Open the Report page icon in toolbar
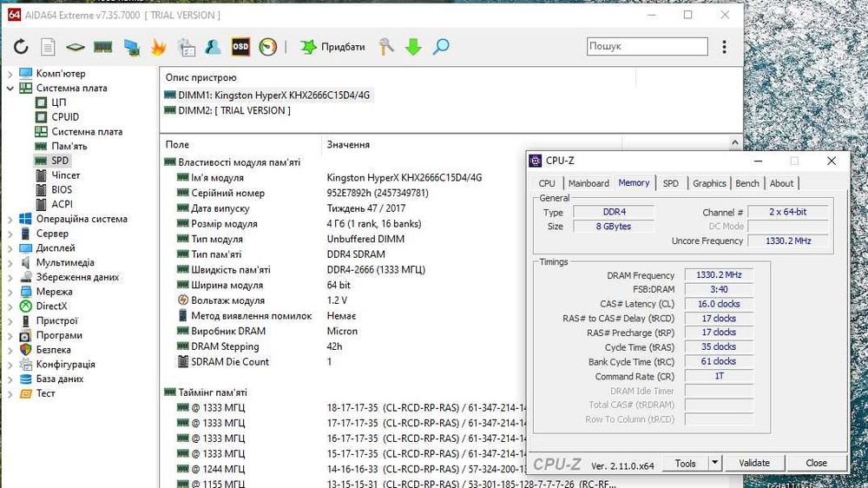Screen dimensions: 868x488 [x=48, y=47]
